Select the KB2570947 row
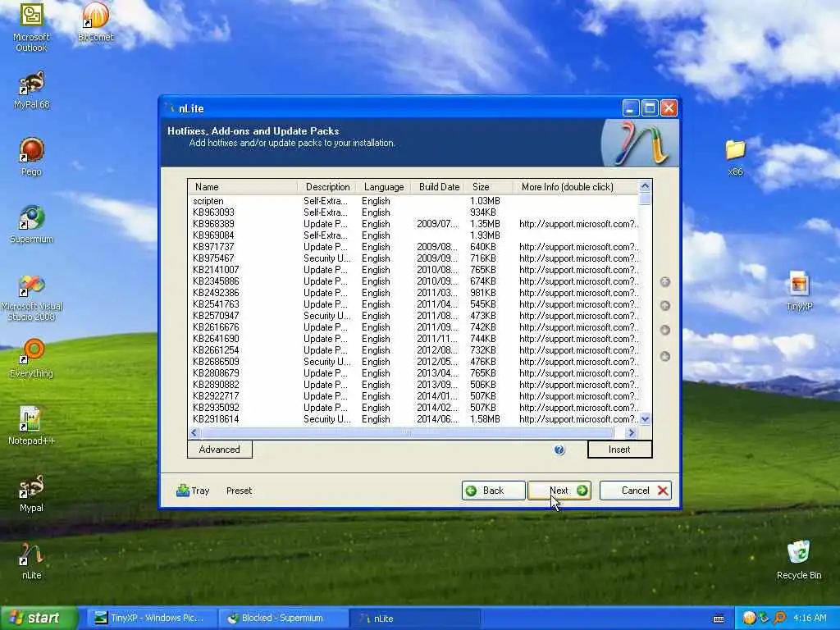Viewport: 840px width, 630px height. (413, 316)
